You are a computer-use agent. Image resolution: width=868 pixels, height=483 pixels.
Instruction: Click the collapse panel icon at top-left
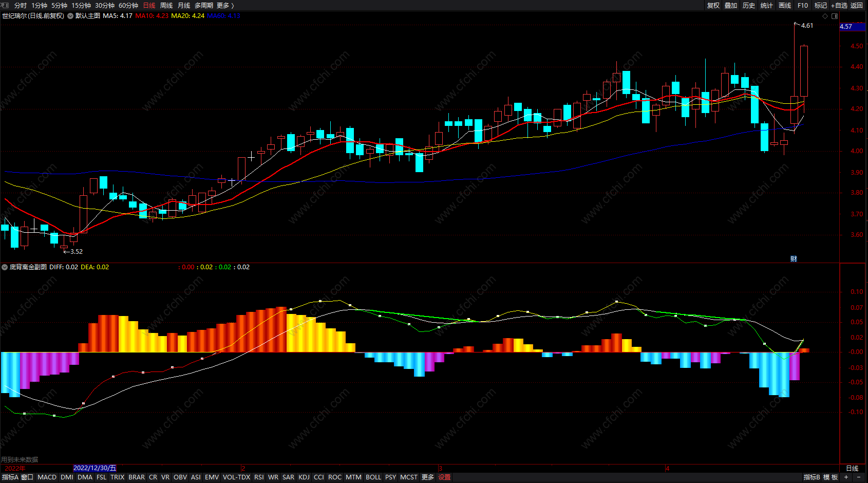click(x=6, y=5)
